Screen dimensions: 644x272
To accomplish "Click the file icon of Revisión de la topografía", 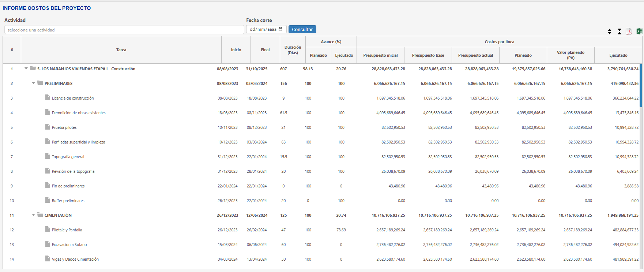I will pos(48,171).
